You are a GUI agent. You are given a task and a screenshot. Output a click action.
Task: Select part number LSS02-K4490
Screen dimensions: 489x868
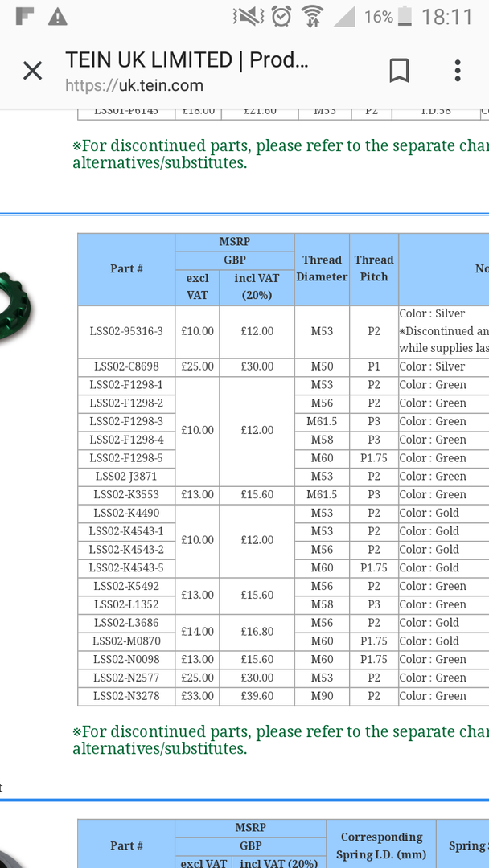(x=126, y=513)
